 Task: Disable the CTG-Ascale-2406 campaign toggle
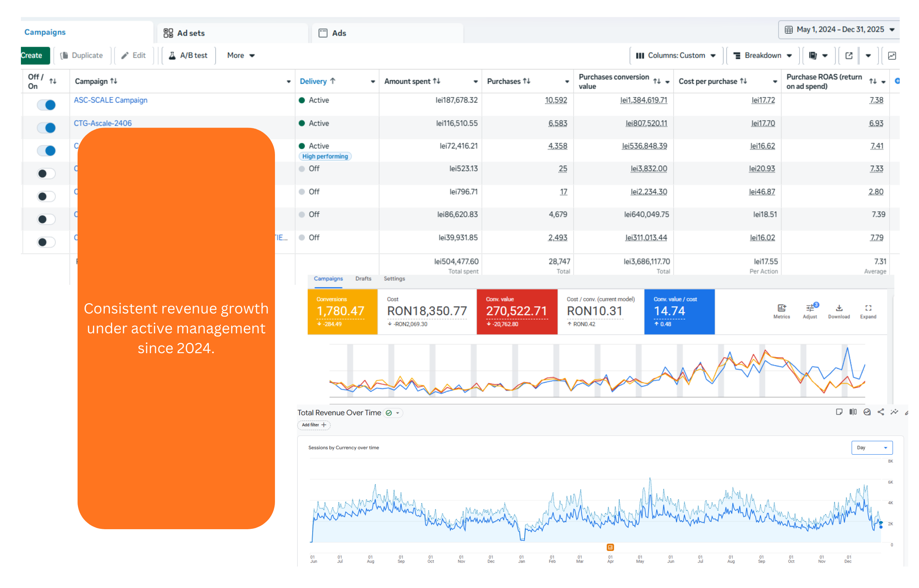coord(46,128)
